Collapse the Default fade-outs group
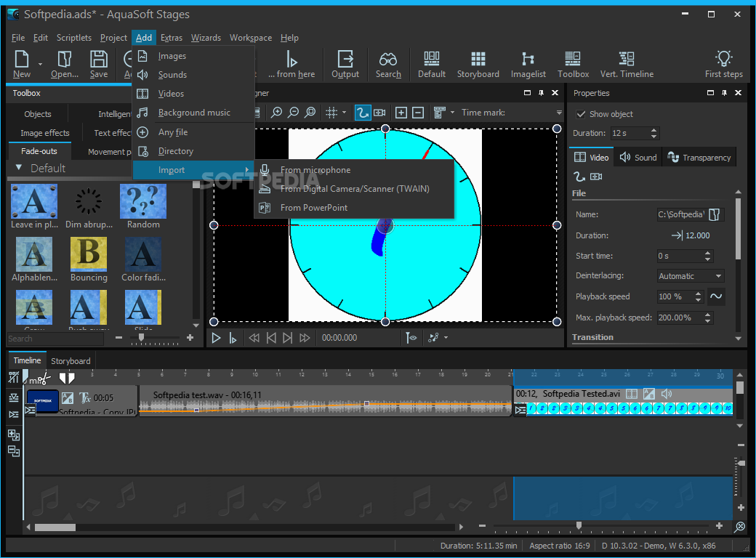Image resolution: width=756 pixels, height=558 pixels. [19, 168]
